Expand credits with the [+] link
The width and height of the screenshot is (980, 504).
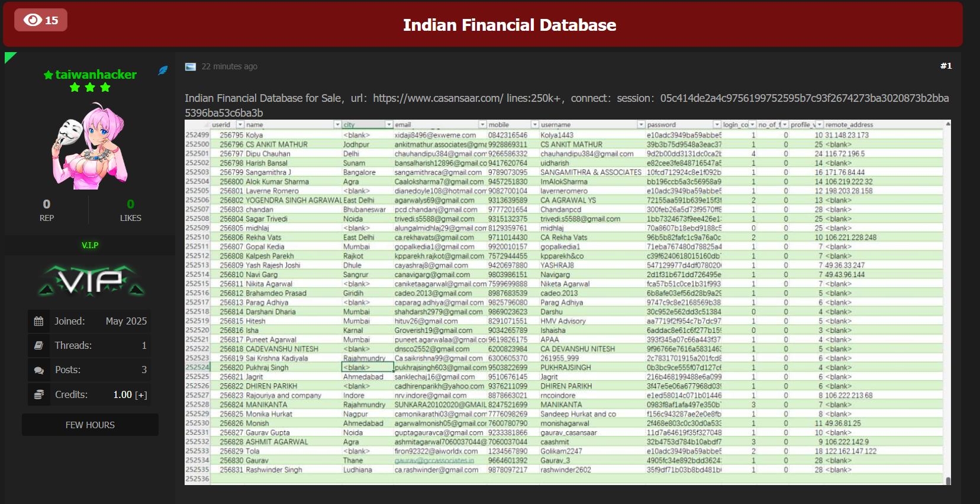coord(141,395)
